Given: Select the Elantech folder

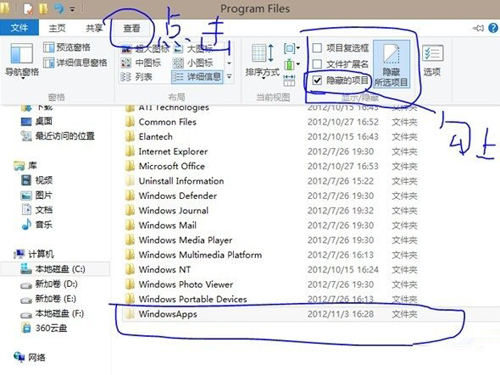Looking at the screenshot, I should click(156, 137).
